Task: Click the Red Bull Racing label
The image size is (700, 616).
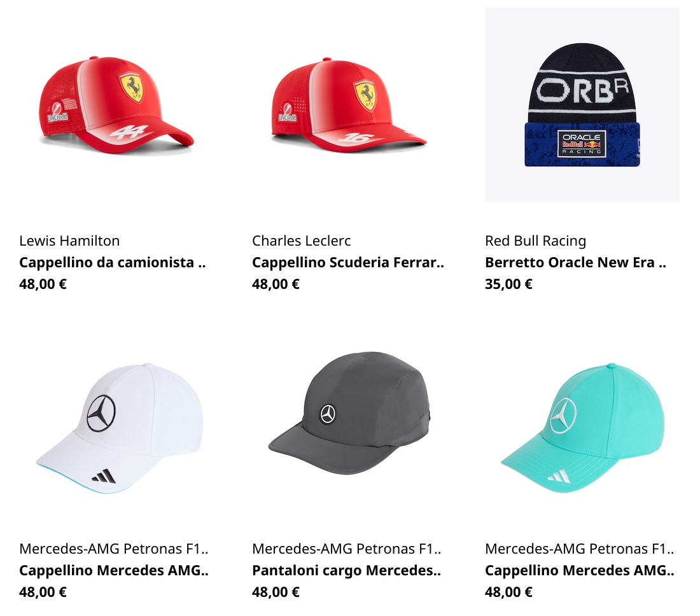Action: [535, 241]
